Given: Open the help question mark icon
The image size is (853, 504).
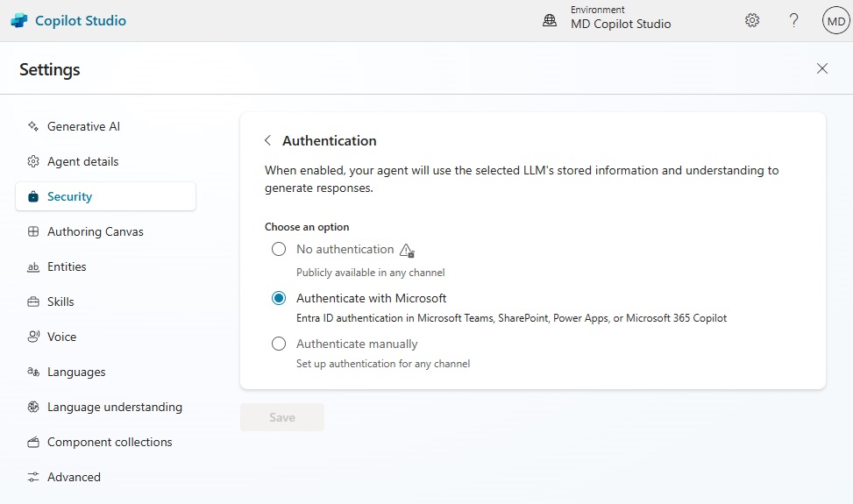Looking at the screenshot, I should coord(793,21).
